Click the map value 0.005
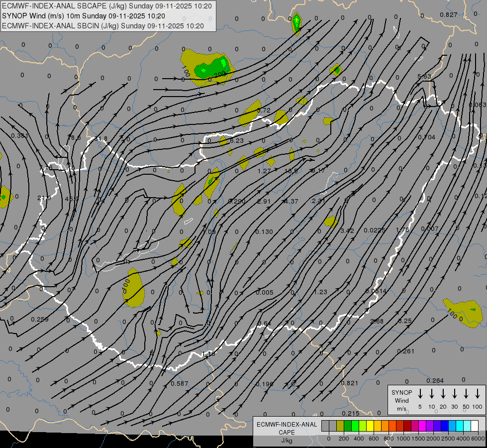 click(265, 292)
